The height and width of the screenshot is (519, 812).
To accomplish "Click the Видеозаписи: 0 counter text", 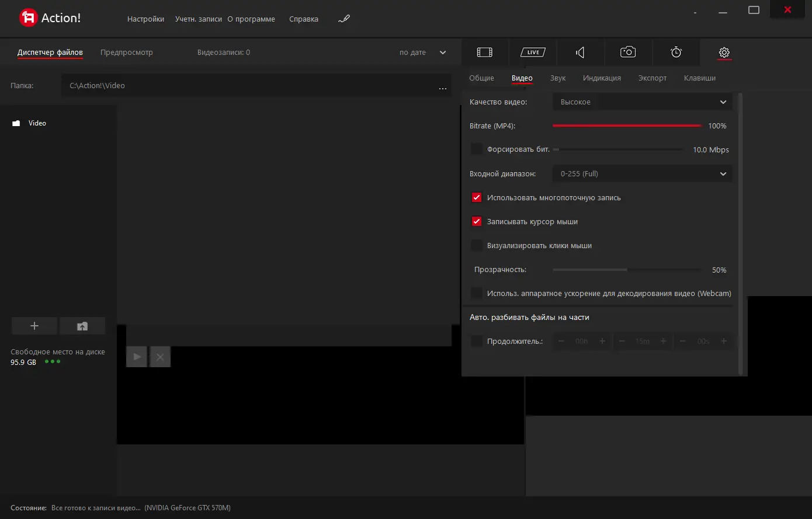I will (x=224, y=53).
